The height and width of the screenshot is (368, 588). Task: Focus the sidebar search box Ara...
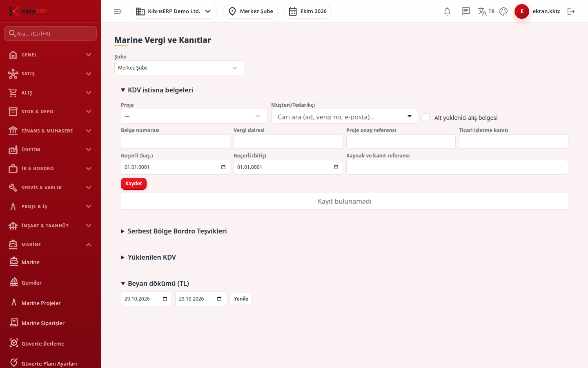point(51,34)
